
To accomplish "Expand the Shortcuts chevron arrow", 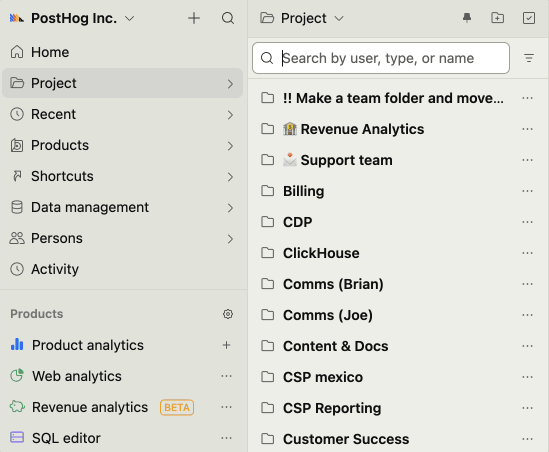I will pos(230,177).
